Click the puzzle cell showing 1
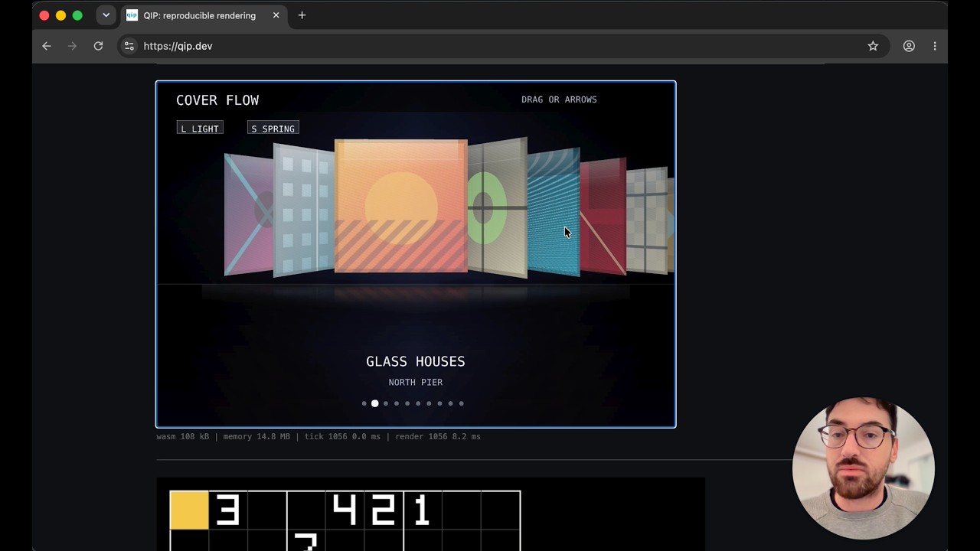The height and width of the screenshot is (551, 980). tap(423, 510)
